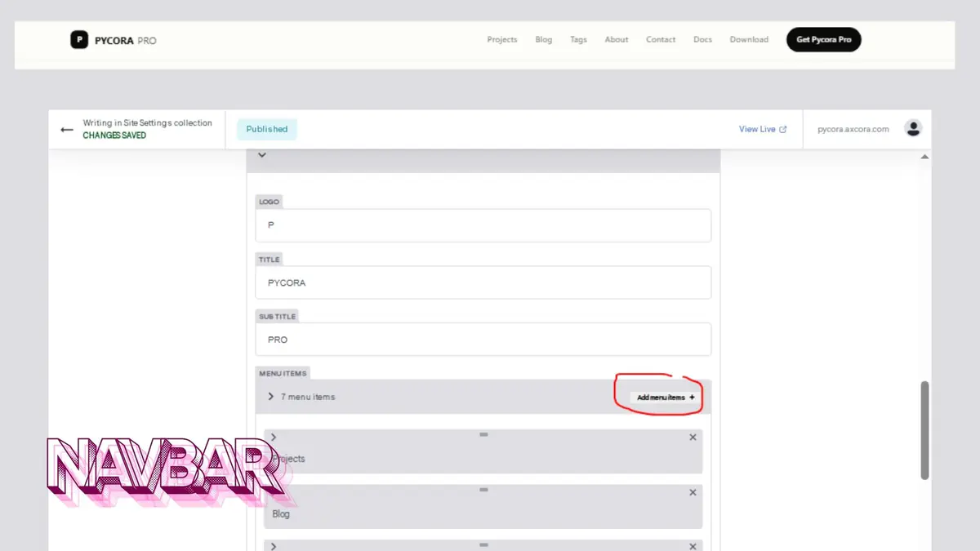This screenshot has width=980, height=551.
Task: Remove the Blog menu item with X
Action: click(693, 492)
